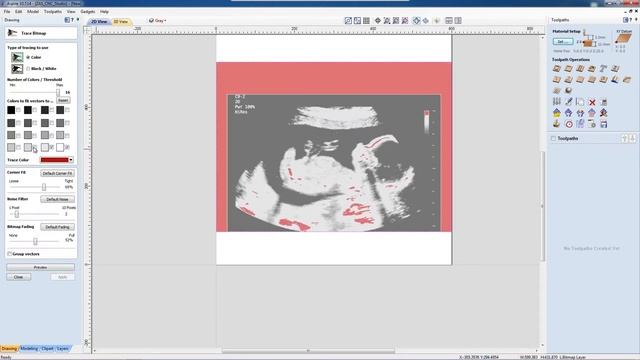Viewport: 640px width, 360px height.
Task: Open the Help menu
Action: point(104,12)
